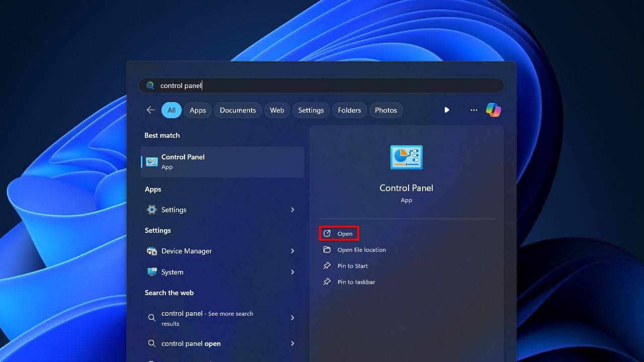Click the Device Manager icon

(x=151, y=251)
